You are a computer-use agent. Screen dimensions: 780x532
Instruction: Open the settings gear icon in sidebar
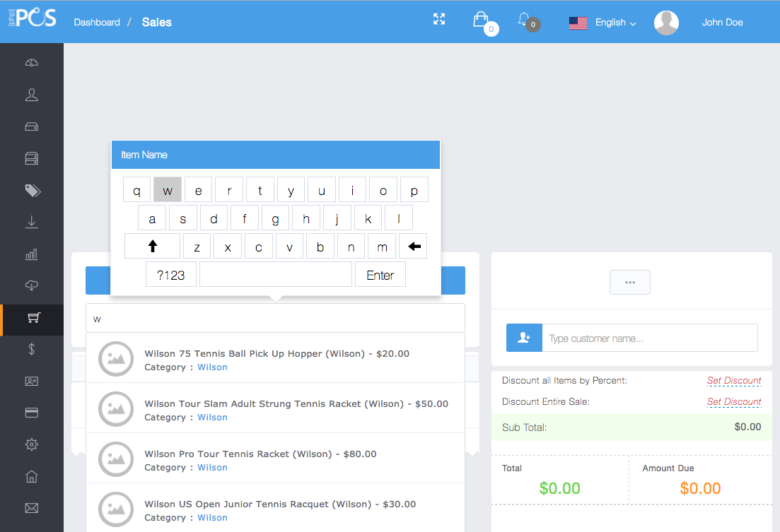(31, 444)
